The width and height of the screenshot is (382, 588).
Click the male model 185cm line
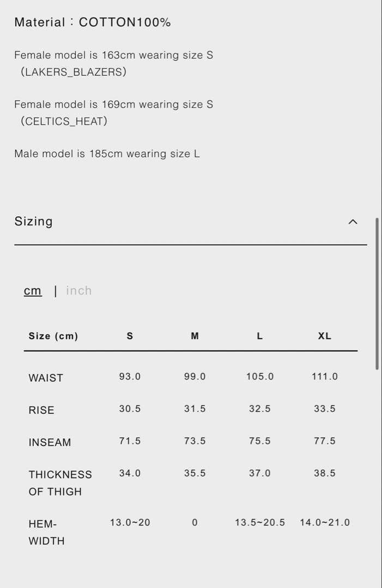[x=107, y=154]
